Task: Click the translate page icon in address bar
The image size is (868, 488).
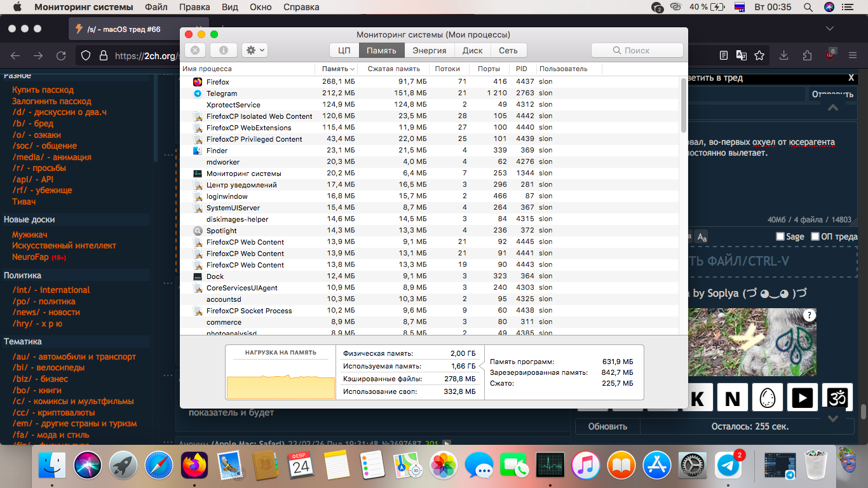Action: [741, 56]
